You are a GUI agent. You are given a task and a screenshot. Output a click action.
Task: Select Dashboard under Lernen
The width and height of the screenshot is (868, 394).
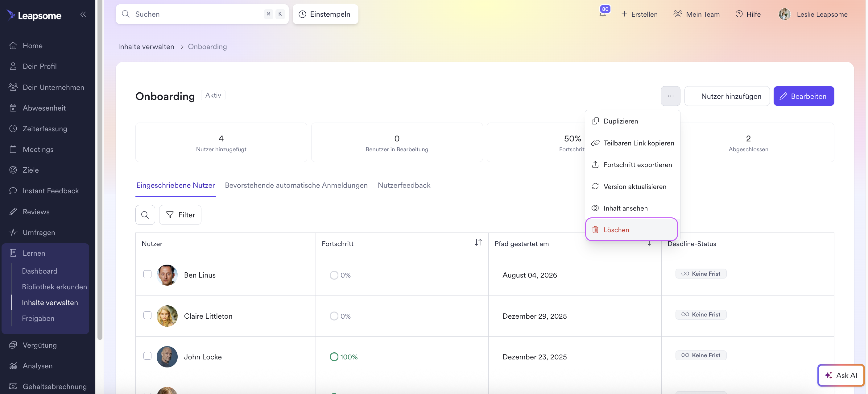39,271
